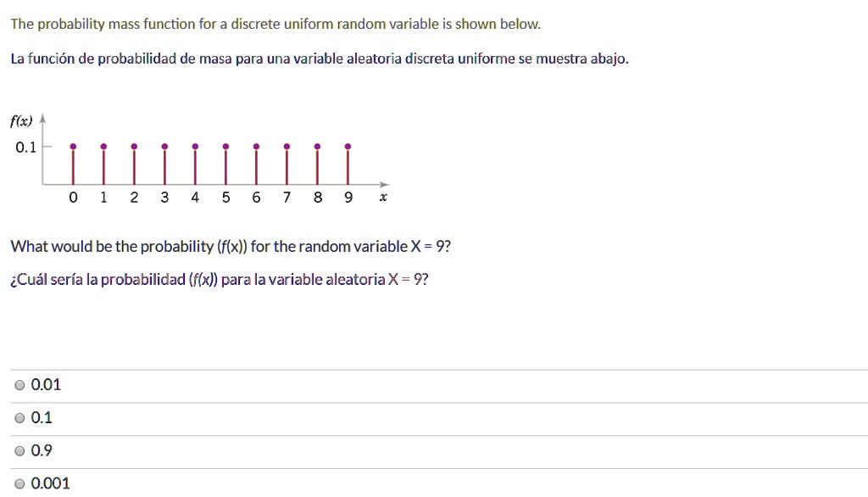Click the italic x label at axis end
This screenshot has height=497, width=868.
tap(383, 198)
